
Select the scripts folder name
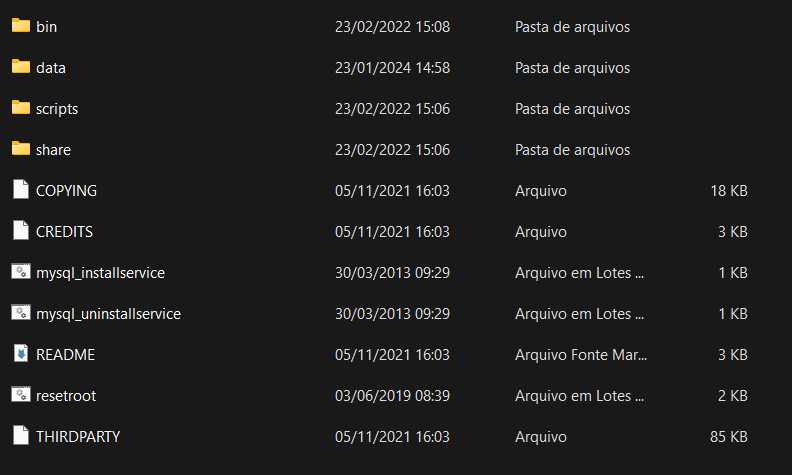coord(57,109)
